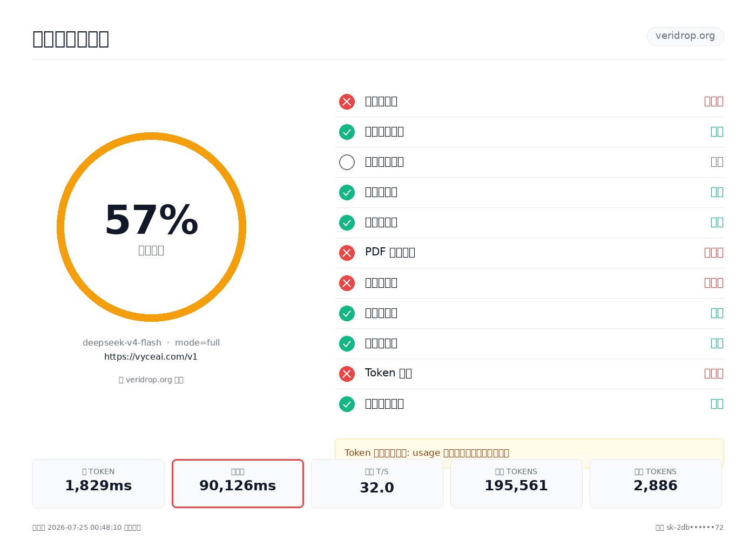Click the veridrop.org watermark below the URL

pyautogui.click(x=151, y=380)
